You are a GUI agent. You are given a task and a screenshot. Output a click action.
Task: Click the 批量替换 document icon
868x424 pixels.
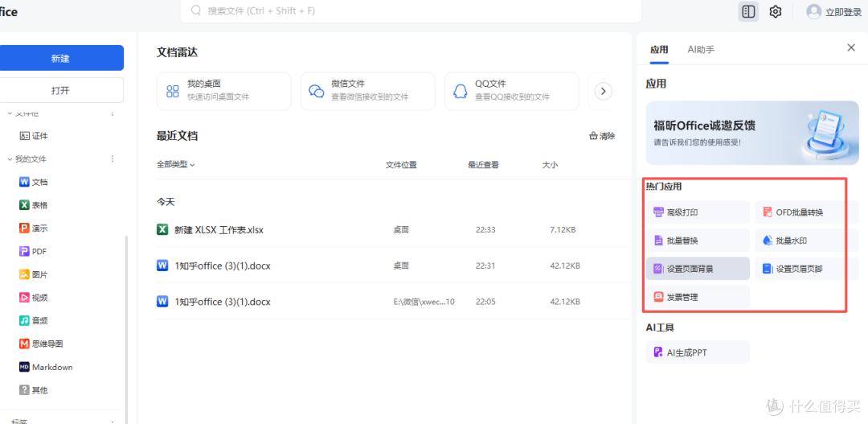658,241
